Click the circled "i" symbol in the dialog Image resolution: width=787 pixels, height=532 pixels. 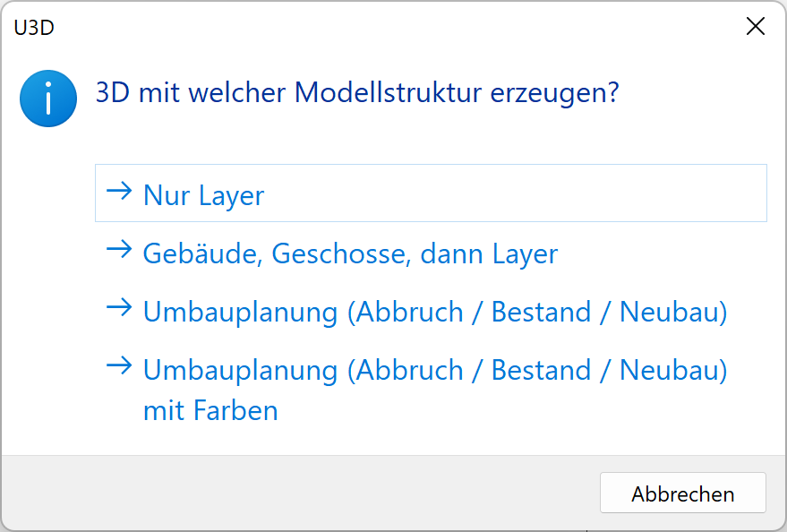[48, 99]
